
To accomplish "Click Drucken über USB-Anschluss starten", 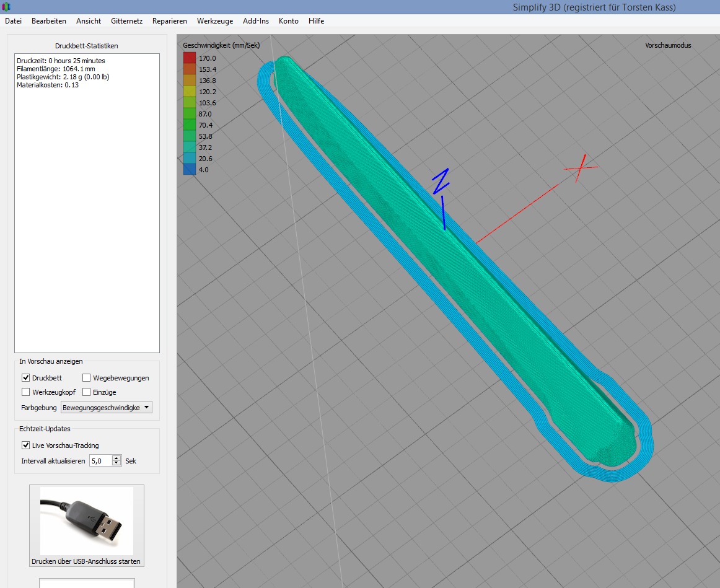I will point(86,561).
